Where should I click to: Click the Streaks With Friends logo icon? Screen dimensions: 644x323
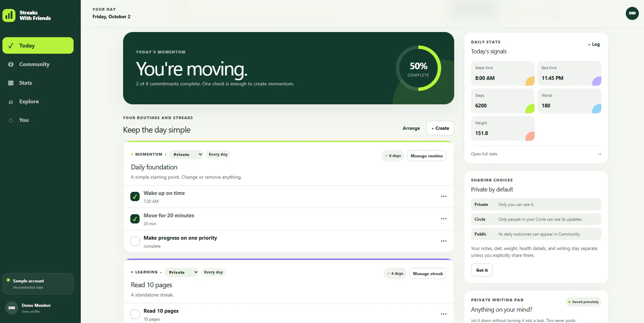pyautogui.click(x=9, y=15)
